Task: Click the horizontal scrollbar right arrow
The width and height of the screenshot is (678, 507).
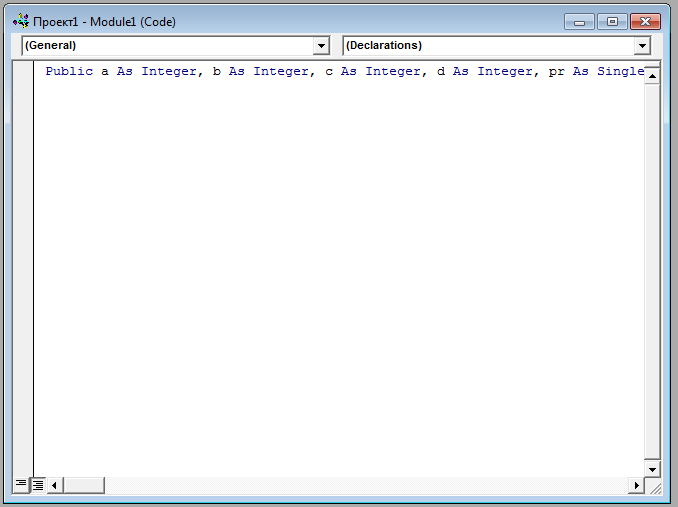Action: click(x=636, y=485)
